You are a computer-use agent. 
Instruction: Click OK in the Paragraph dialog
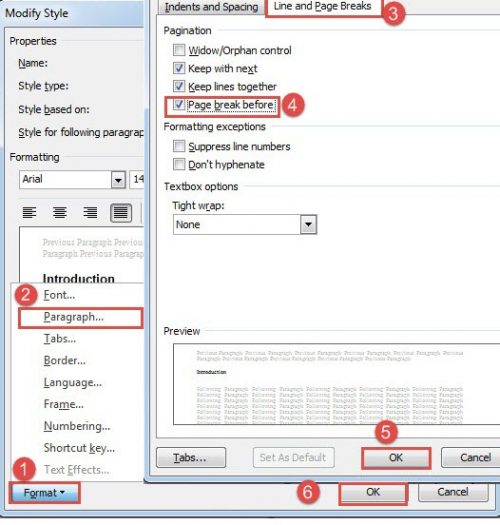(x=396, y=458)
